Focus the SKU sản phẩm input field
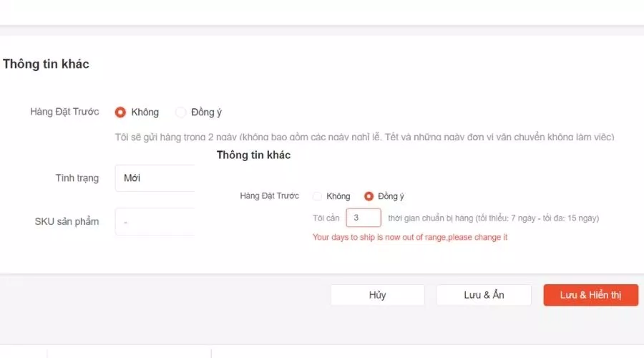644x358 pixels. [155, 222]
